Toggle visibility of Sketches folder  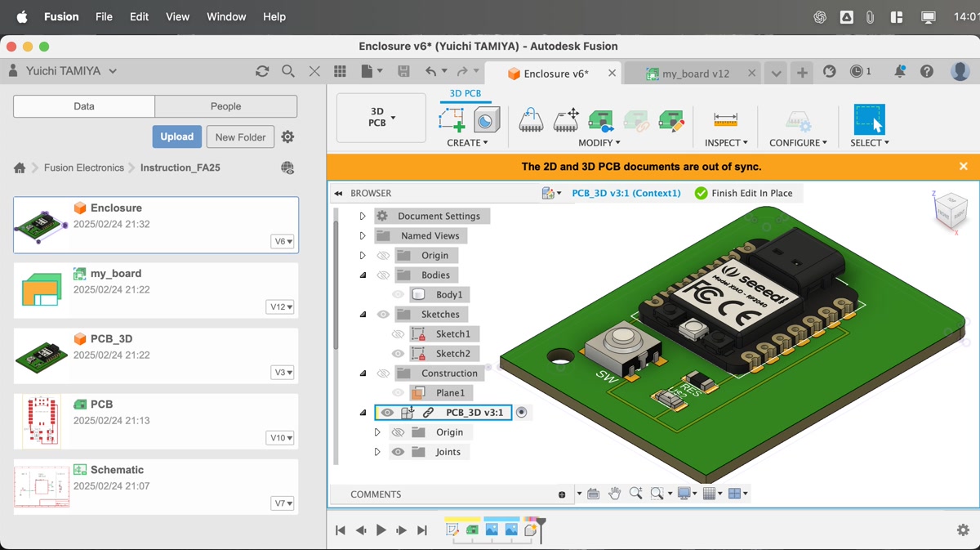coord(383,314)
